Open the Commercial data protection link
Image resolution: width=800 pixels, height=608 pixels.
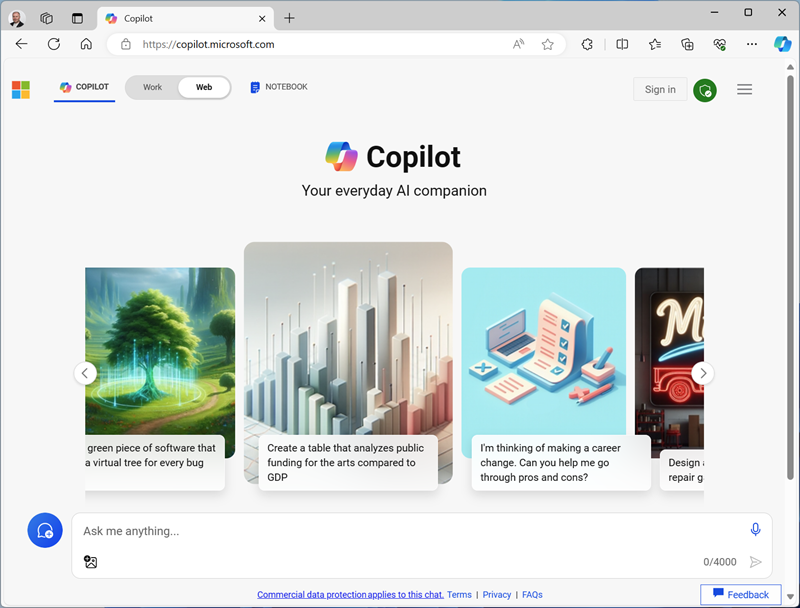click(350, 594)
